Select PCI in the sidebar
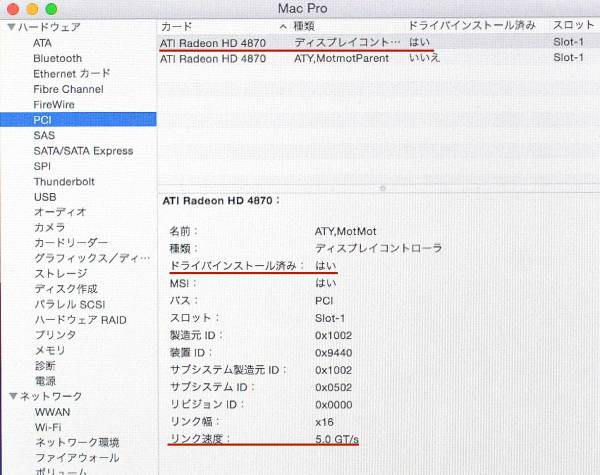This screenshot has width=600, height=475. click(43, 119)
